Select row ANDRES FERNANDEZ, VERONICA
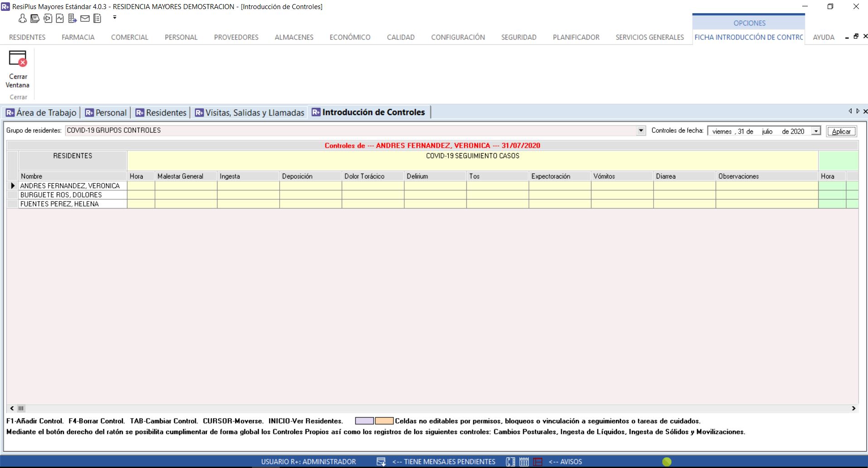This screenshot has height=468, width=868. [x=73, y=186]
